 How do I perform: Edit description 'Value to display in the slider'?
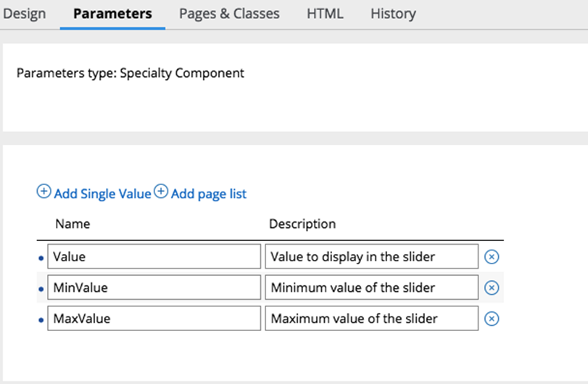(x=372, y=256)
